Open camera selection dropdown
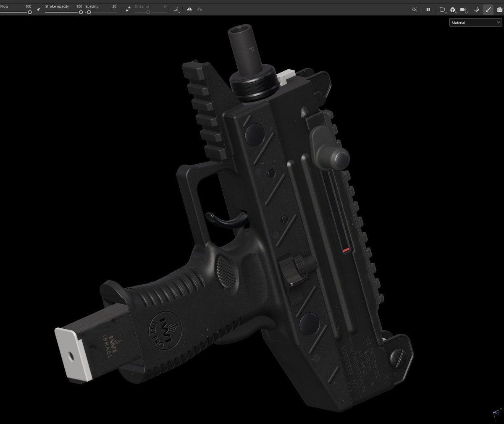The width and height of the screenshot is (504, 424). (x=464, y=9)
